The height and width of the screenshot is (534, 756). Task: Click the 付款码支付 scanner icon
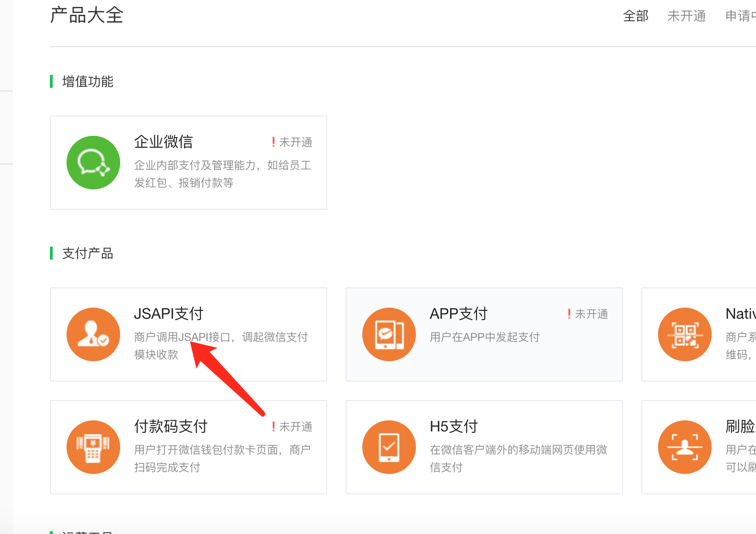(93, 447)
